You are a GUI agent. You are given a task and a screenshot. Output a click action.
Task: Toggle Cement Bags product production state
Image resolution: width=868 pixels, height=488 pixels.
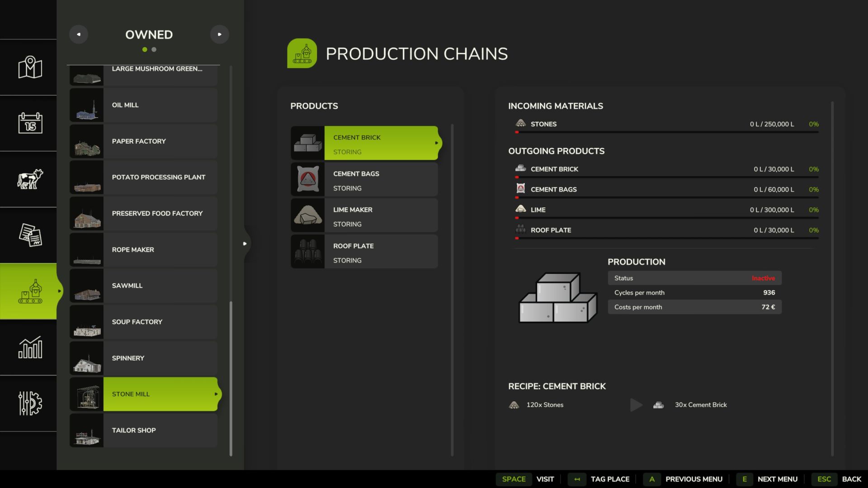click(381, 179)
